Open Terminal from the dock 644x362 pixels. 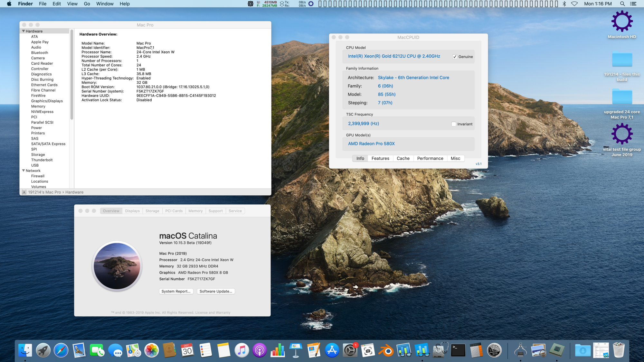pyautogui.click(x=458, y=350)
